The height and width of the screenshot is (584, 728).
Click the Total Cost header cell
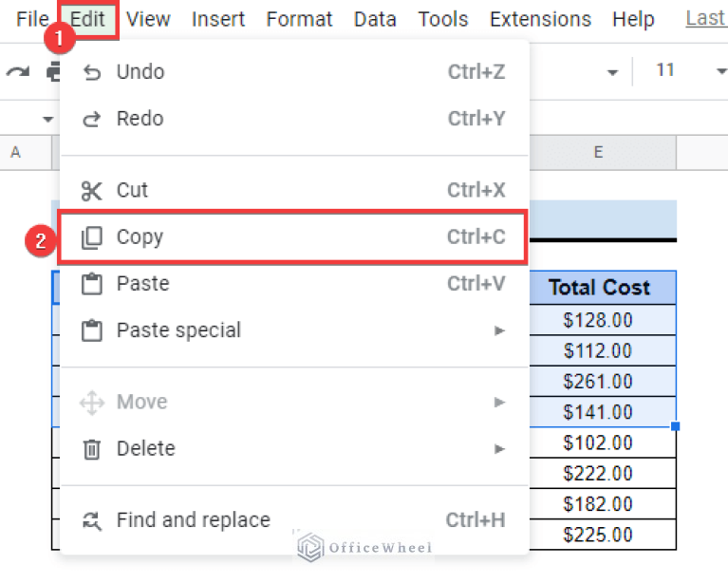pos(602,288)
